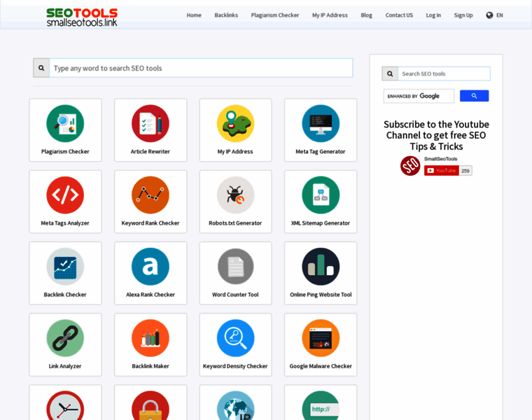Screen dimensions: 532x420
Task: Click the Backlink Checker label
Action: [65, 295]
